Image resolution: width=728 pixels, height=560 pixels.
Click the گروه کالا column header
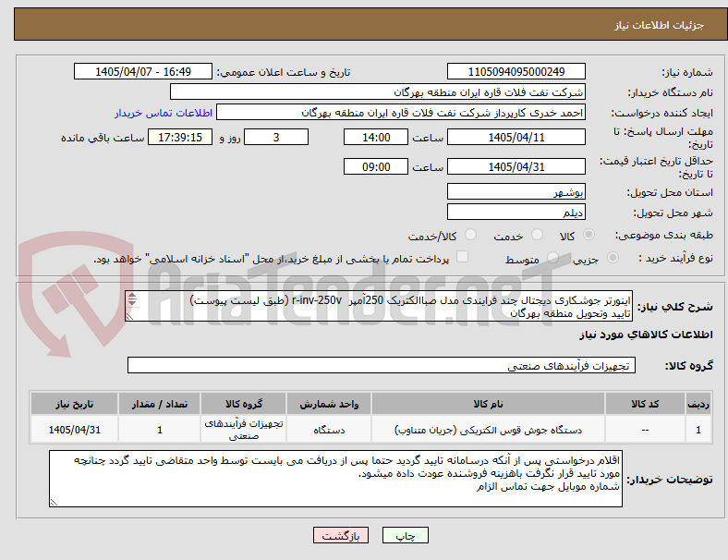pyautogui.click(x=244, y=404)
